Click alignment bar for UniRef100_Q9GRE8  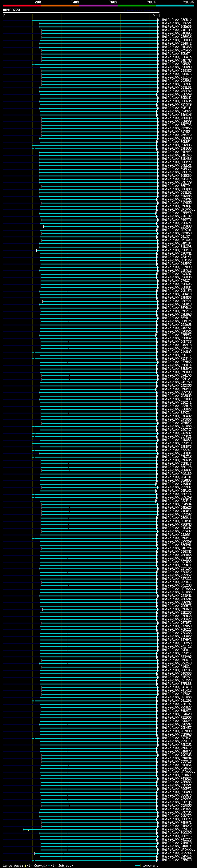pos(97,250)
